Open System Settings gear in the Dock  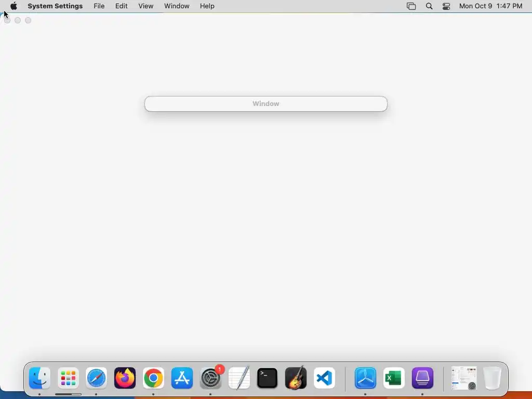point(211,378)
